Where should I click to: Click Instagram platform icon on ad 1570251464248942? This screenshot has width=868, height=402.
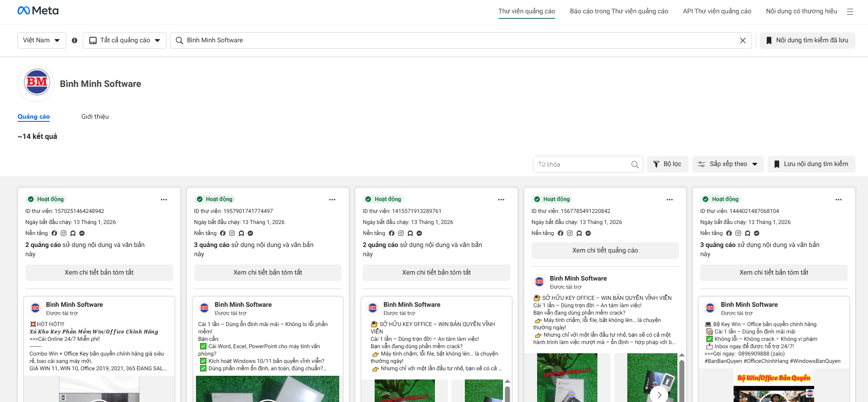pyautogui.click(x=64, y=233)
